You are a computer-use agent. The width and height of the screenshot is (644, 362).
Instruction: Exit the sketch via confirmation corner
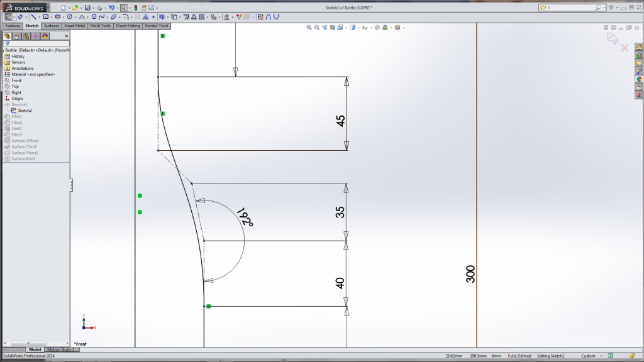click(613, 39)
